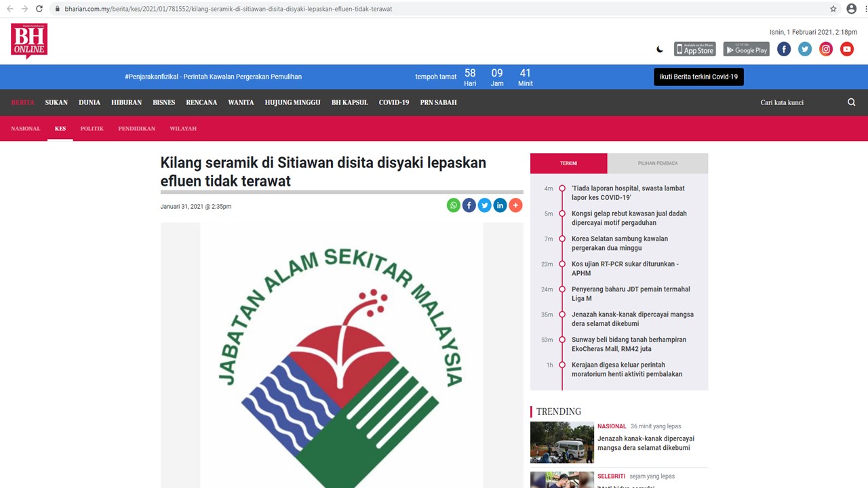Open BH YouTube icon in header
This screenshot has width=868, height=488.
click(847, 49)
